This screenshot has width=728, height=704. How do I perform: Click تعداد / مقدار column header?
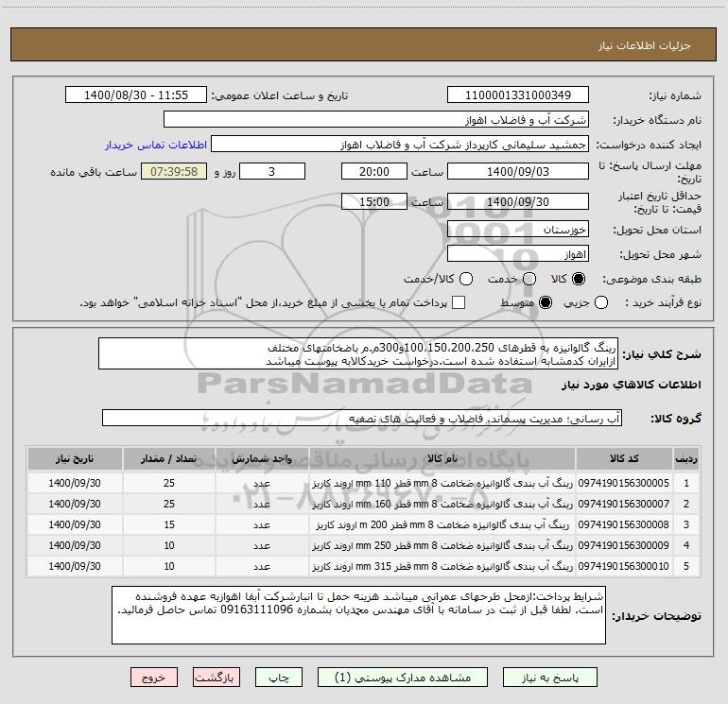(x=169, y=458)
